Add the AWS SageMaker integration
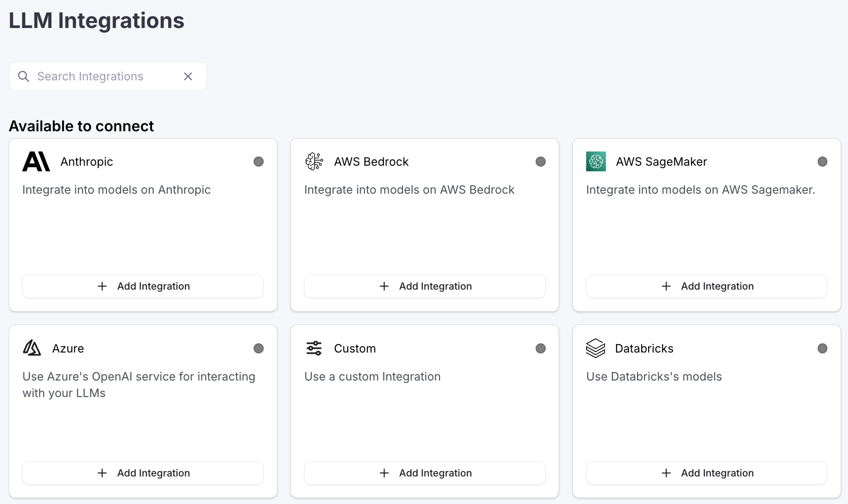Image resolution: width=848 pixels, height=504 pixels. coord(707,286)
